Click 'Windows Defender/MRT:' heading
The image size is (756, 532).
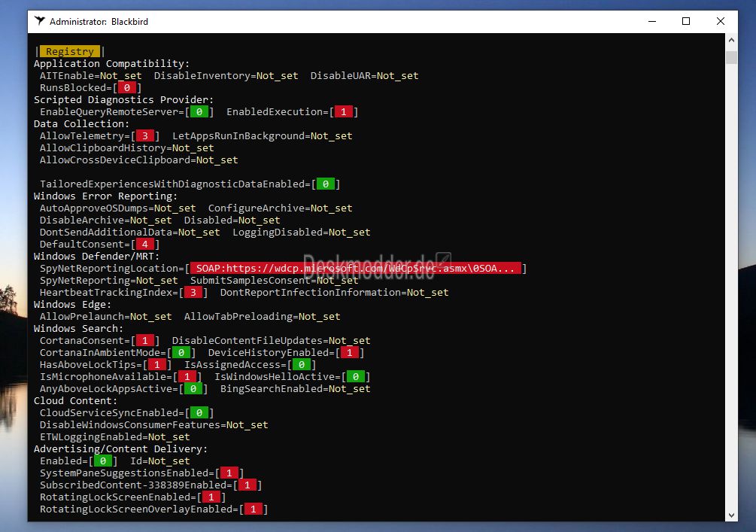click(96, 257)
